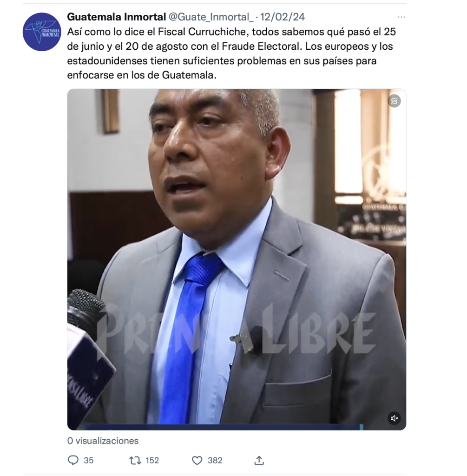Open tweet permalink via date 12/02/24
The width and height of the screenshot is (467, 476).
282,17
